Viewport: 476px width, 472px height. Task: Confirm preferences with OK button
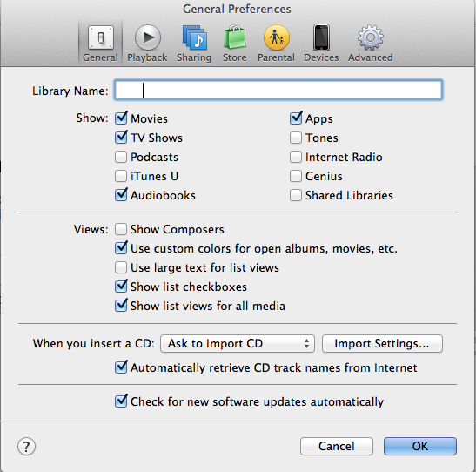420,446
